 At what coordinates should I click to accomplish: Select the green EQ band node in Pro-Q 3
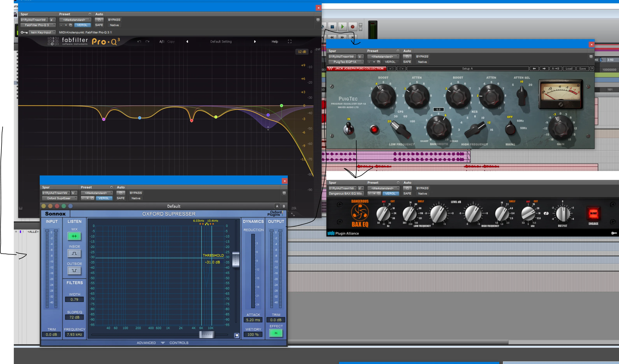[x=282, y=106]
